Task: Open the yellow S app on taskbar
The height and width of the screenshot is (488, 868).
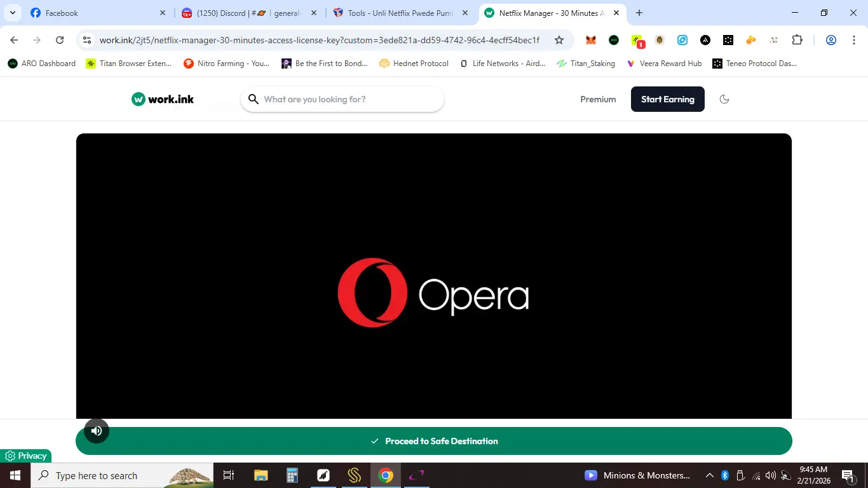Action: coord(355,475)
